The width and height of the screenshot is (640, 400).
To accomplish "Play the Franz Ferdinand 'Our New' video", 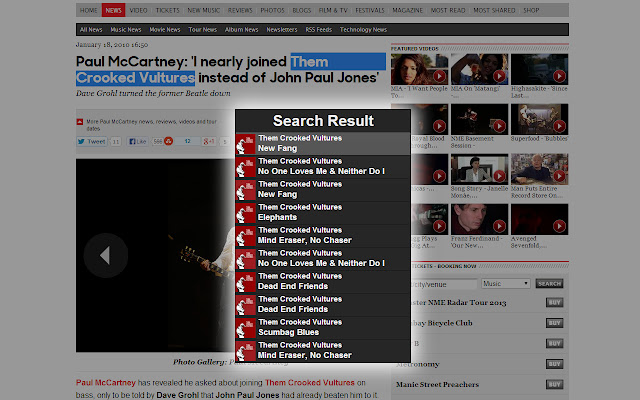I will coord(480,219).
